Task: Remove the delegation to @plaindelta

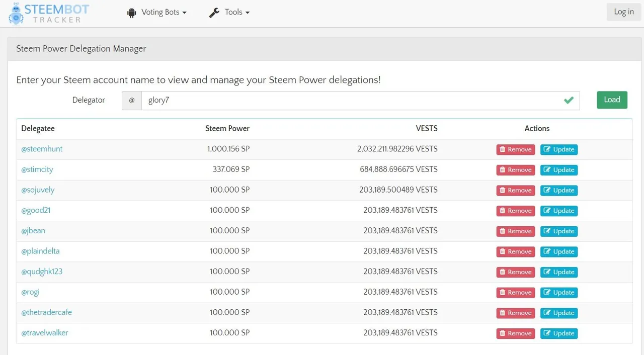Action: [516, 251]
